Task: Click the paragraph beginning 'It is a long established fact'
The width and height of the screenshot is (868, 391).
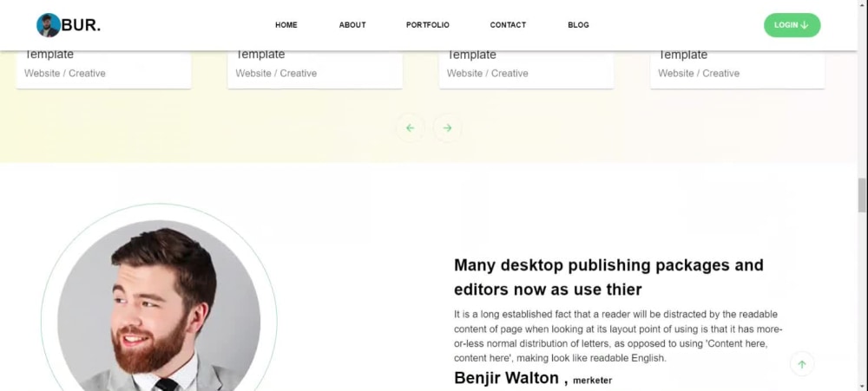Action: pyautogui.click(x=618, y=336)
